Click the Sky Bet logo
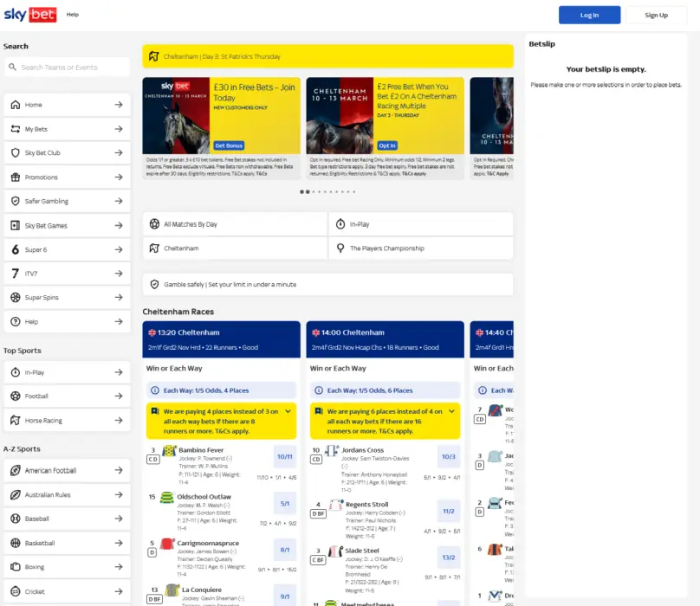The height and width of the screenshot is (606, 700). 29,14
